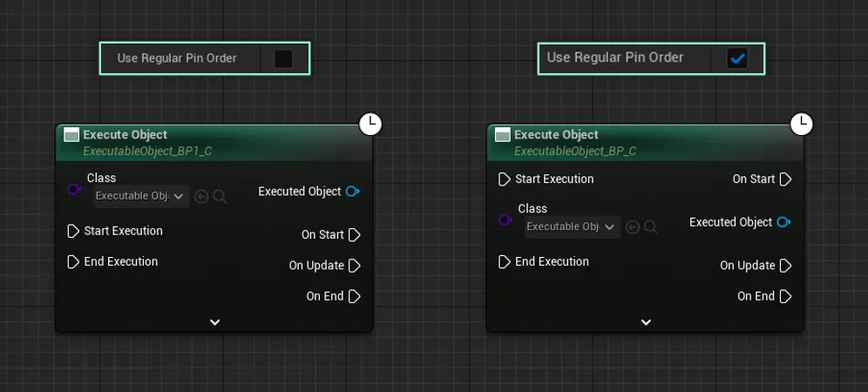Uncheck the ticked Use Regular Pin Order checkbox
Screen dimensions: 868x392
coord(737,58)
